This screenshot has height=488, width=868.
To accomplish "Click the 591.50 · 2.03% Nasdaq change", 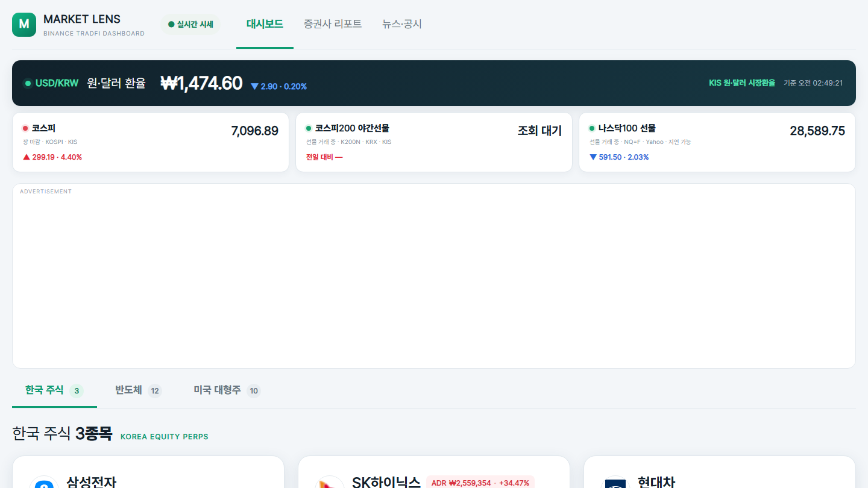I will [620, 157].
